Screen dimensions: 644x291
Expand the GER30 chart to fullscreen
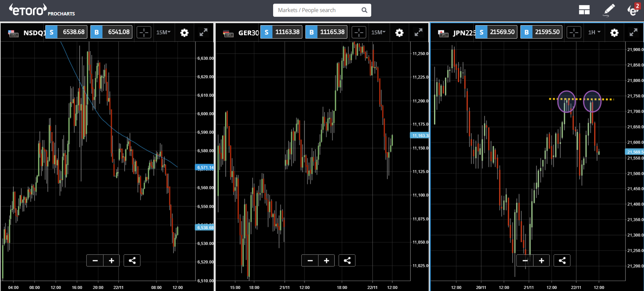[419, 32]
